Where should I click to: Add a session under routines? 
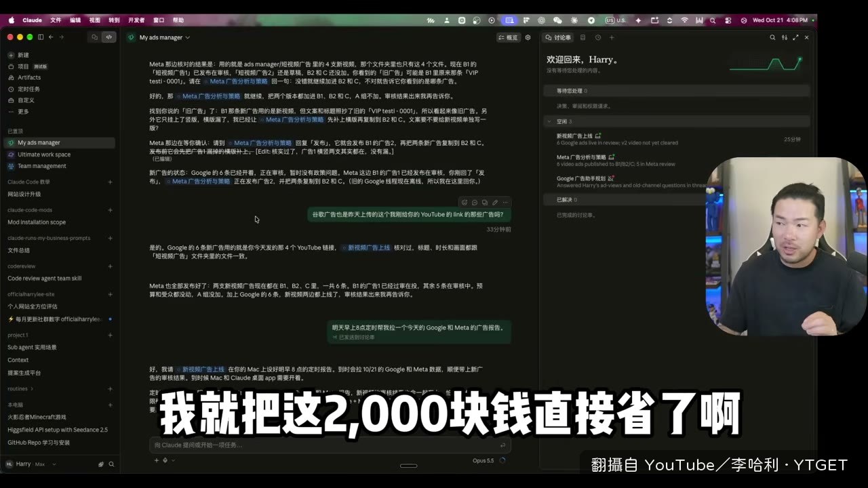point(110,389)
